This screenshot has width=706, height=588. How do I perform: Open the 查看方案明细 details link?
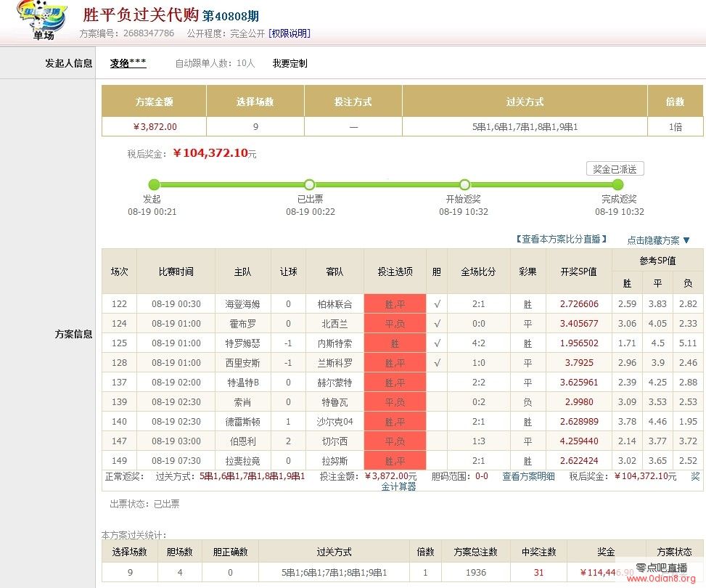coord(528,476)
